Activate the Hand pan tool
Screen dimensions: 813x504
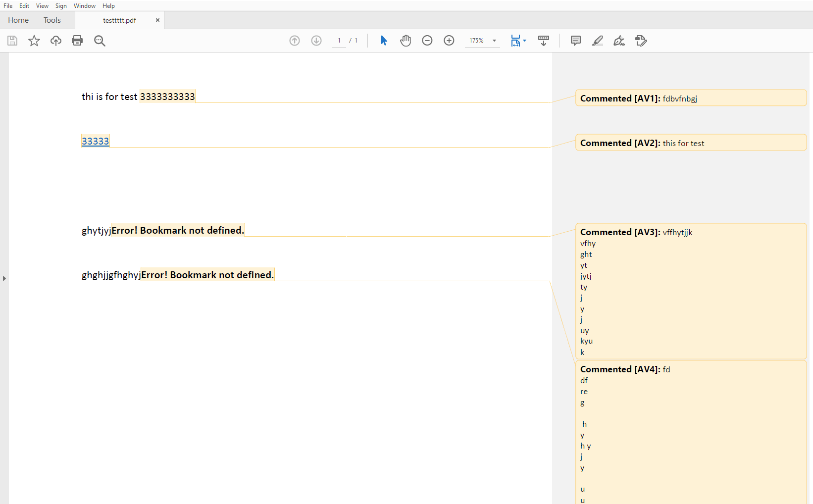[406, 41]
